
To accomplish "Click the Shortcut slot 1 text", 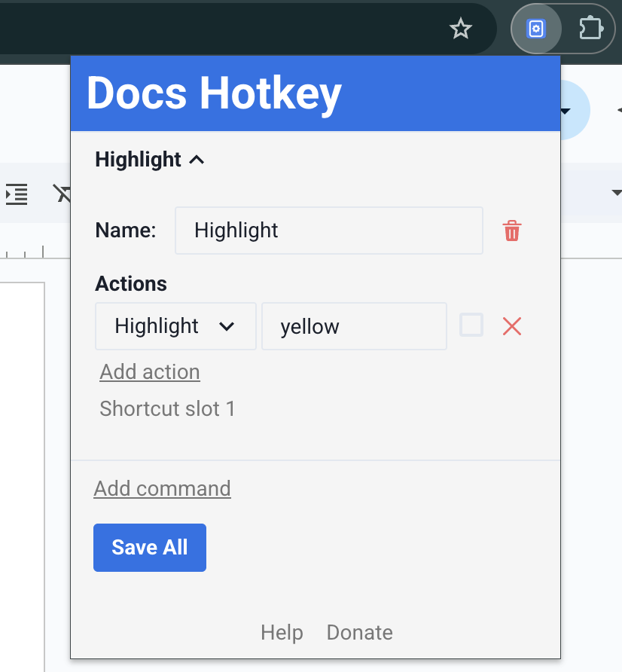I will pyautogui.click(x=167, y=408).
